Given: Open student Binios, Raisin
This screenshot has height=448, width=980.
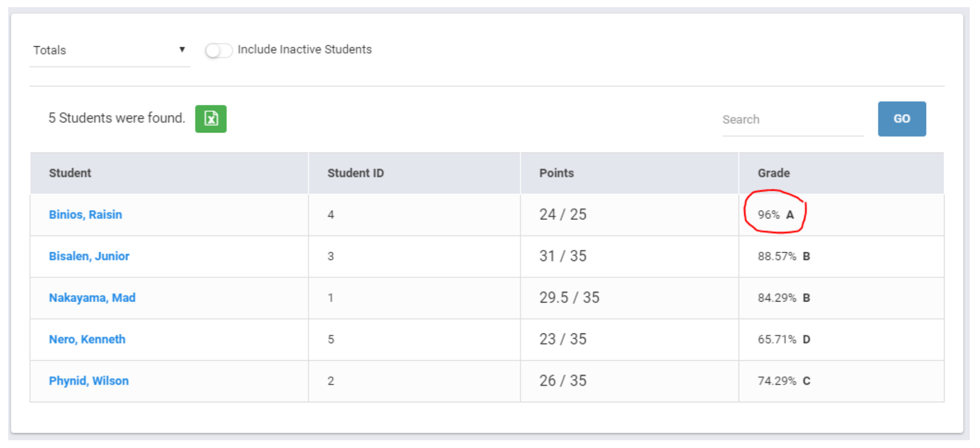Looking at the screenshot, I should pyautogui.click(x=85, y=215).
